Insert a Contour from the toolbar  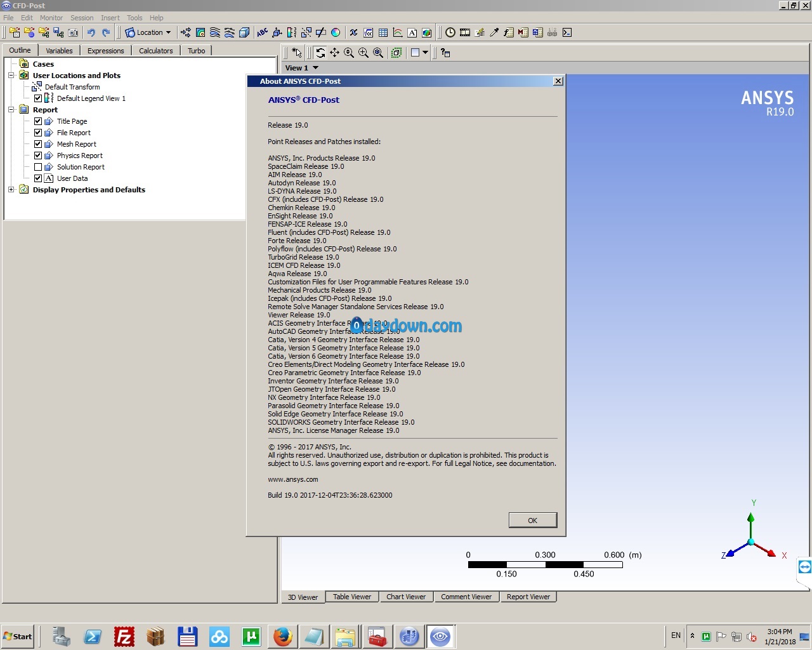point(200,32)
